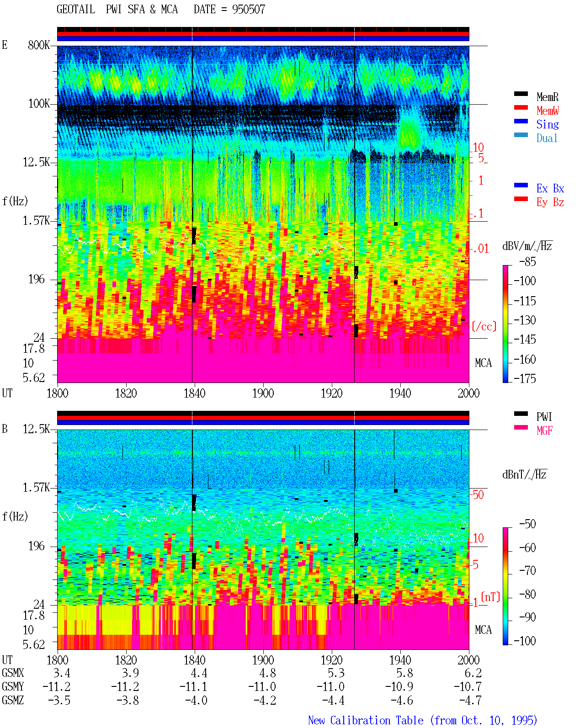Select the "1.57K" label on the E panel
This screenshot has width=585, height=728.
tap(36, 221)
